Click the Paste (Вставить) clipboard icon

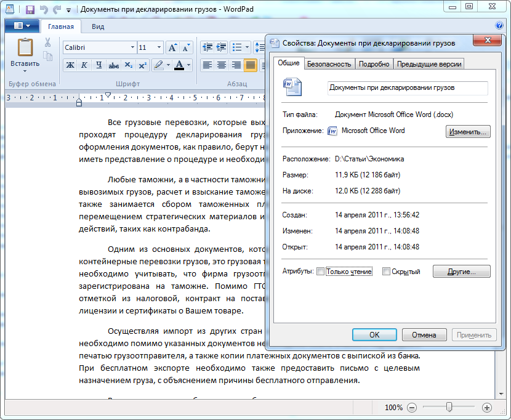25,48
